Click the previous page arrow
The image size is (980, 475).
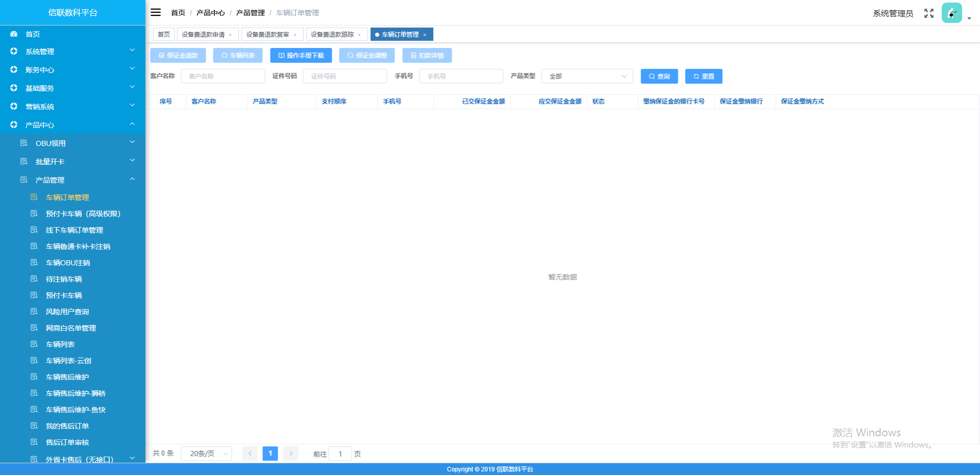(x=250, y=453)
